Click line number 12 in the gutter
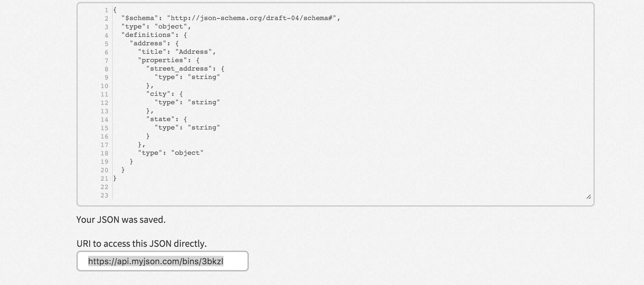 tap(104, 103)
